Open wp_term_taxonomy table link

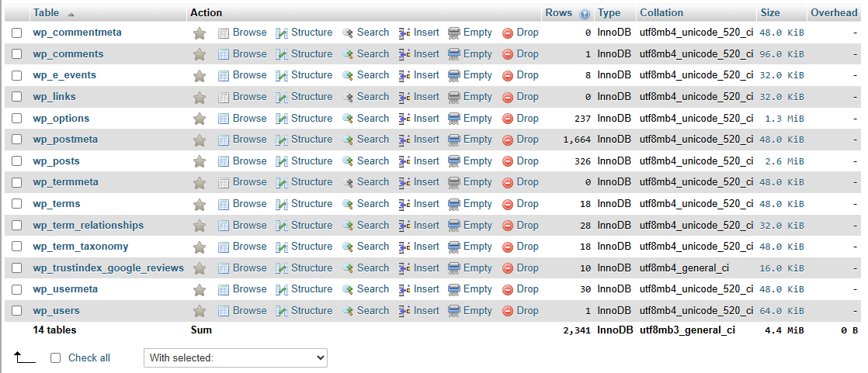pos(81,247)
